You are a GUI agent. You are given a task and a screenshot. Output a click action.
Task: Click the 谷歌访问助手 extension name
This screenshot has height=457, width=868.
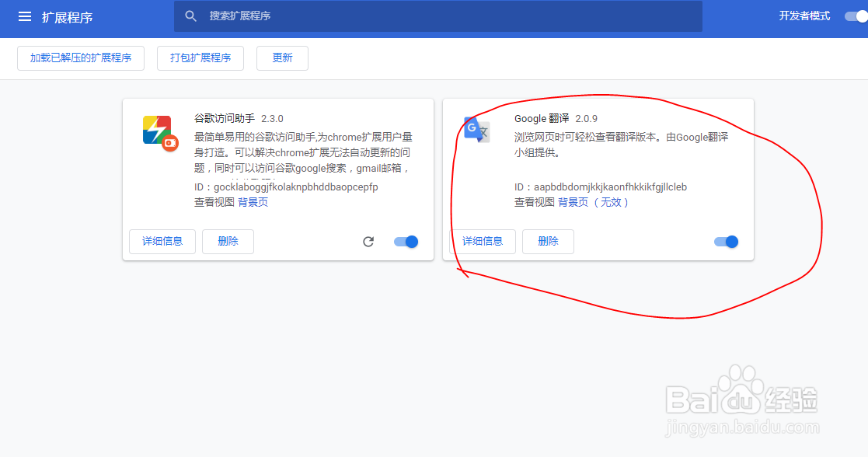225,119
